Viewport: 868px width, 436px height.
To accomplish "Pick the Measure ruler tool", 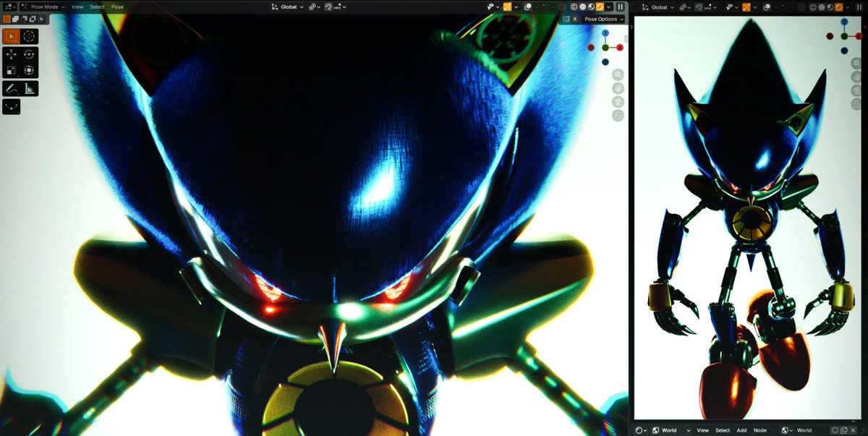I will point(29,88).
